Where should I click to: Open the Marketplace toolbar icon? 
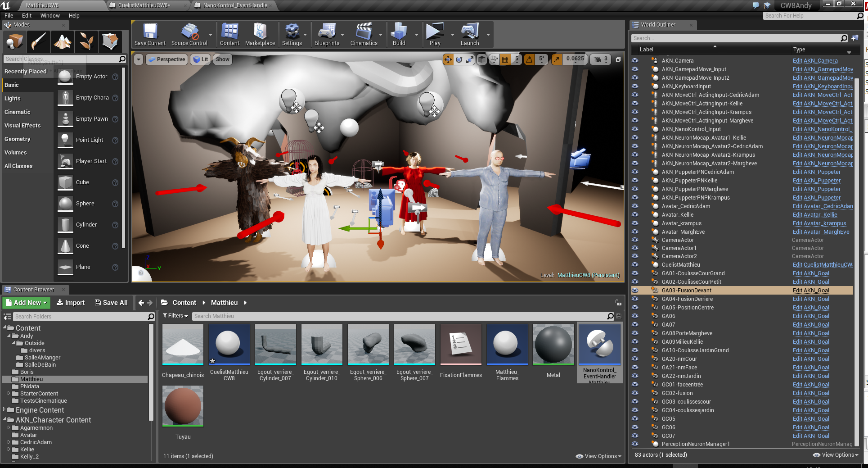(x=260, y=35)
